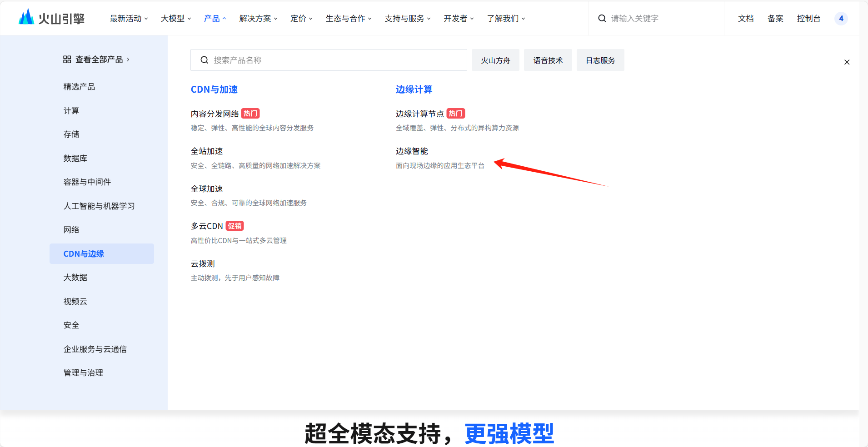Click the 日志服务 quick tag
The image size is (868, 447).
[x=600, y=60]
